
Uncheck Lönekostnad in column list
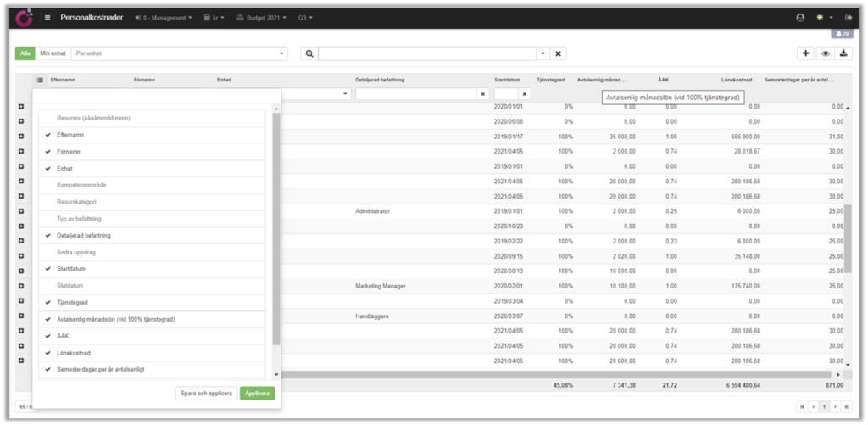[x=152, y=352]
